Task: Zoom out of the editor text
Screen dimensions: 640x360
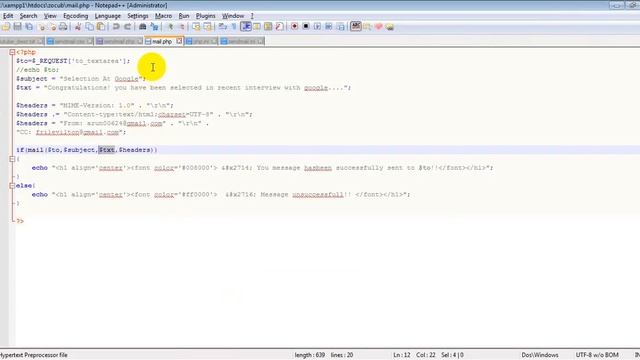Action: click(182, 27)
